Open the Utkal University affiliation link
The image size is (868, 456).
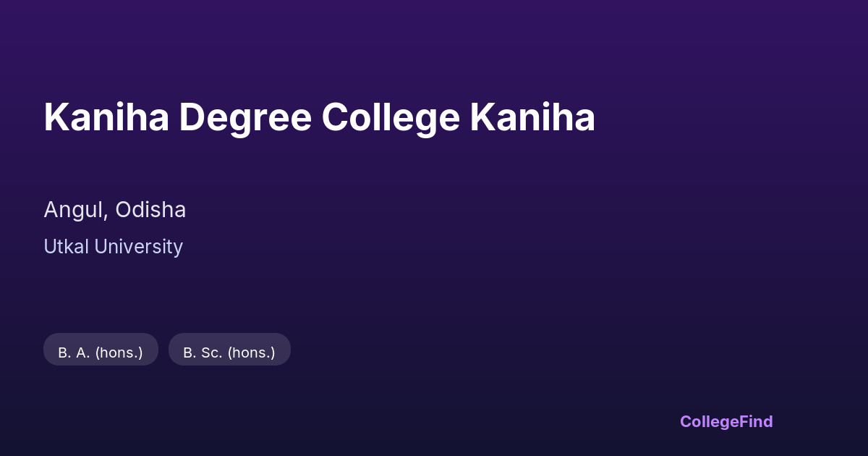113,247
